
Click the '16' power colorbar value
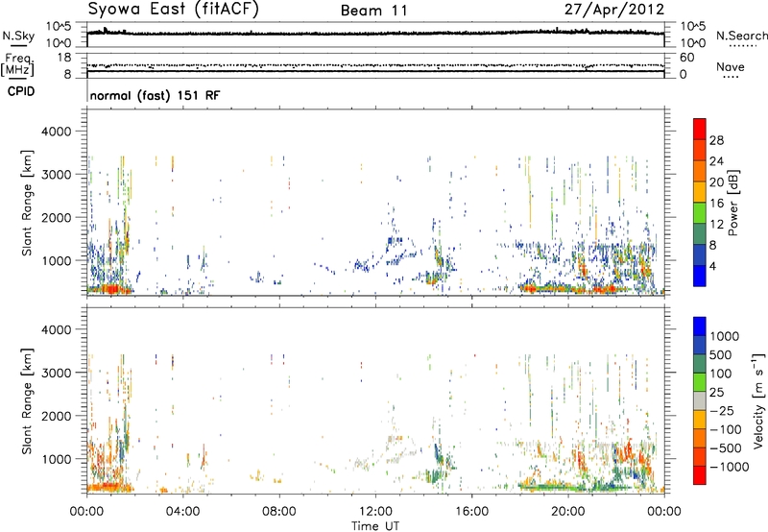tap(716, 204)
